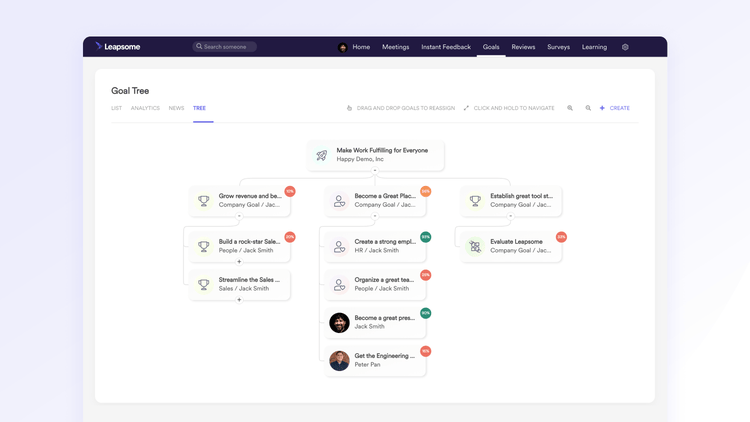Click the red 20% badge on Build a rock-star Sale
This screenshot has height=422, width=750.
click(x=290, y=237)
